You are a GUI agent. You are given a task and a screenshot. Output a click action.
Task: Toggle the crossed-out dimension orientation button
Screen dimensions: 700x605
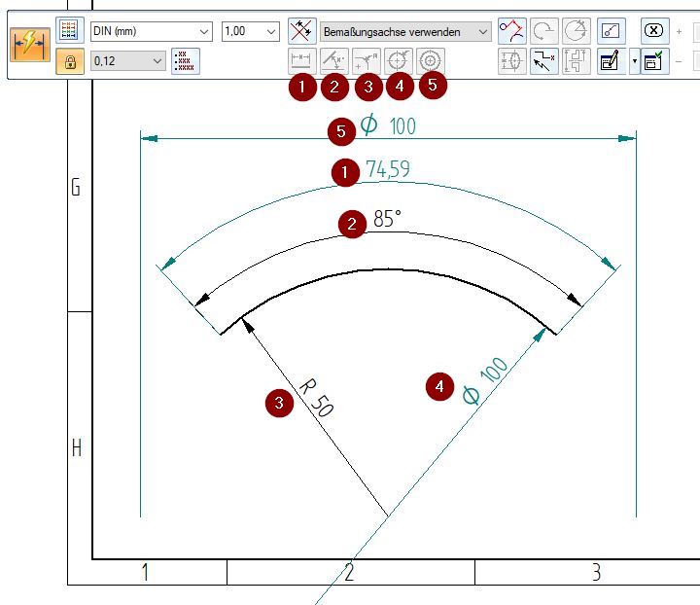tap(302, 31)
